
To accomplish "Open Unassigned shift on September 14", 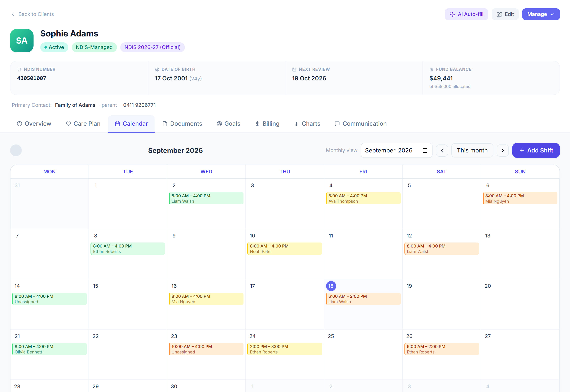I will [49, 299].
